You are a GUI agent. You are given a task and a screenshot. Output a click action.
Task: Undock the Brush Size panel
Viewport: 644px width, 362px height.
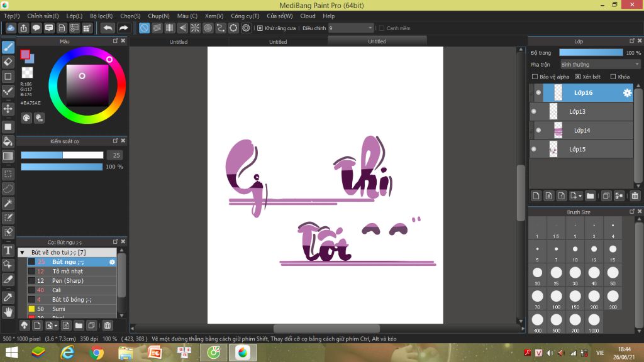point(631,211)
